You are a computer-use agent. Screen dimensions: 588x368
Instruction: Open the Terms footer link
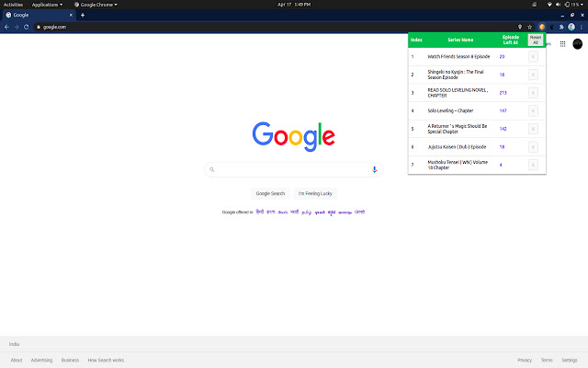click(547, 360)
